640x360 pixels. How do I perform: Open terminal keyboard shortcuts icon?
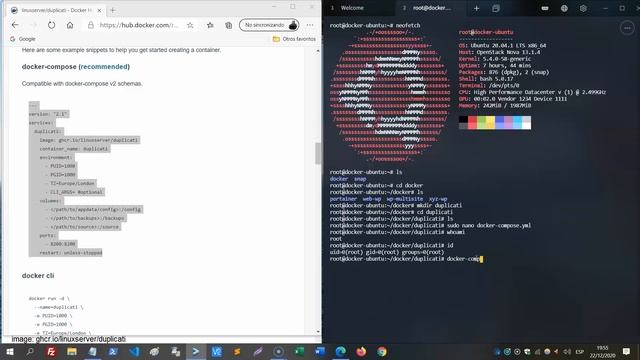click(x=545, y=8)
